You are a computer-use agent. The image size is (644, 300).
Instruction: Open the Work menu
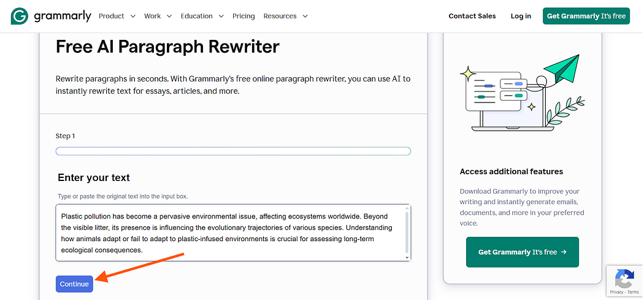click(x=152, y=16)
